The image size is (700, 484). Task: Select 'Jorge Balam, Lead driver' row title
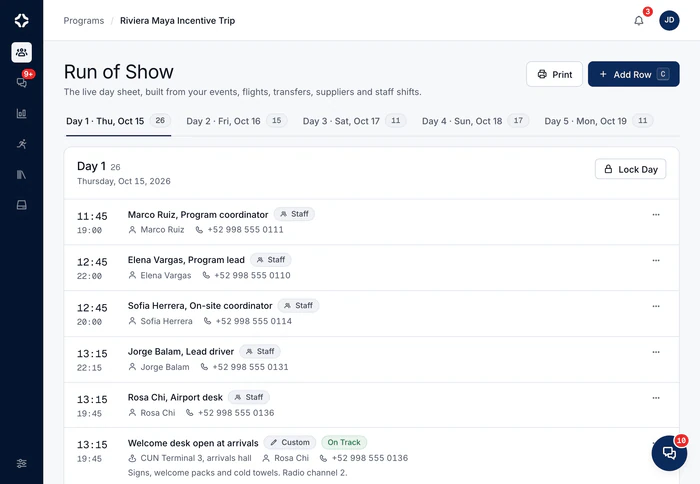tap(181, 352)
